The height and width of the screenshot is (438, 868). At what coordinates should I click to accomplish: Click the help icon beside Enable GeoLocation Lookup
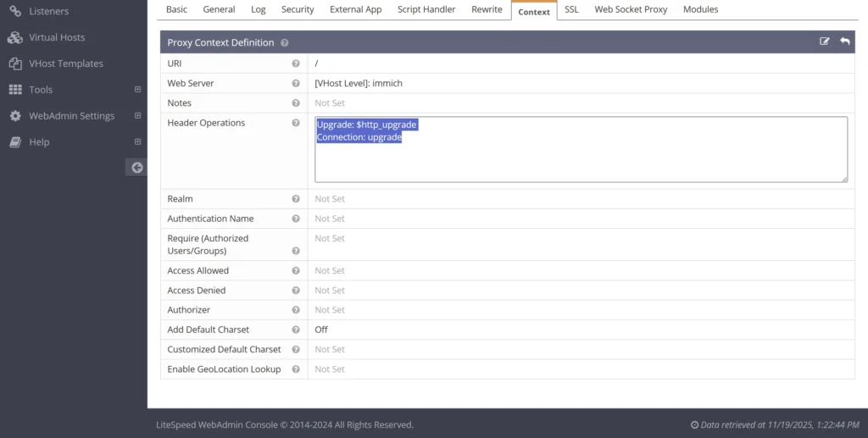(296, 369)
